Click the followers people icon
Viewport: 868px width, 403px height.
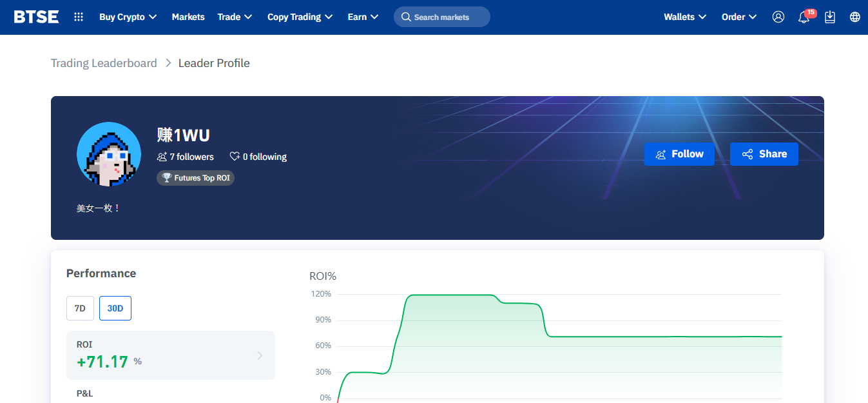point(162,157)
